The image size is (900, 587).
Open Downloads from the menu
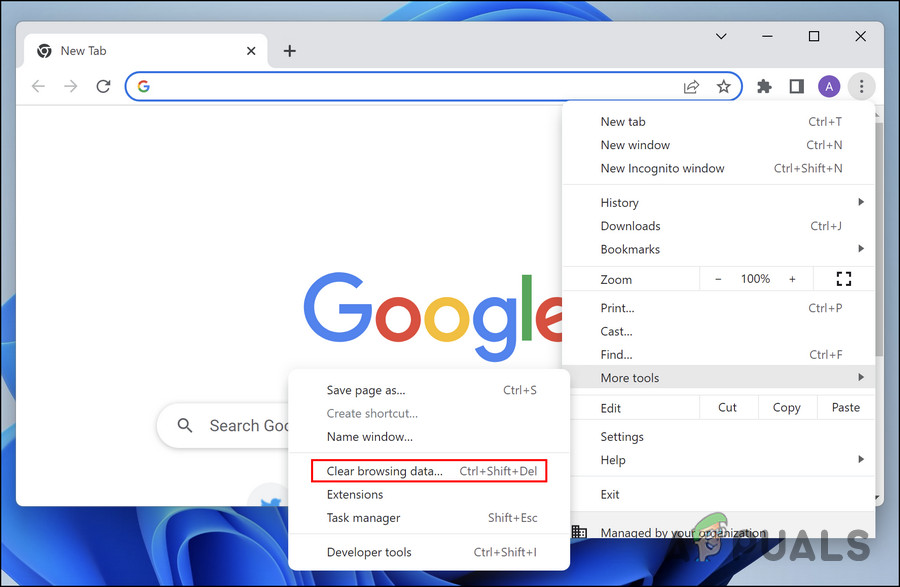pyautogui.click(x=719, y=226)
